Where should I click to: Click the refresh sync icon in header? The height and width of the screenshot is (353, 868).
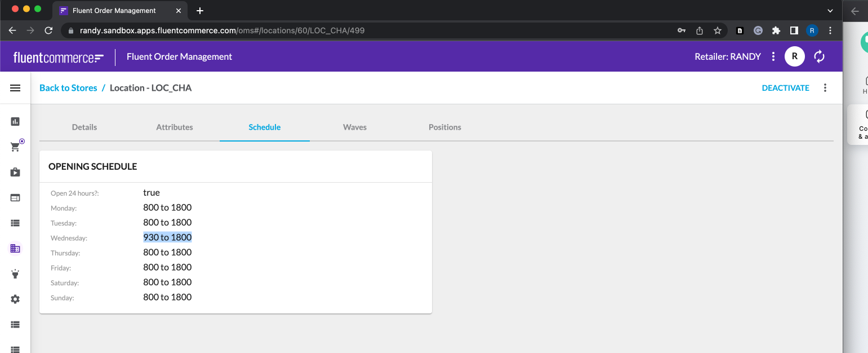point(819,56)
